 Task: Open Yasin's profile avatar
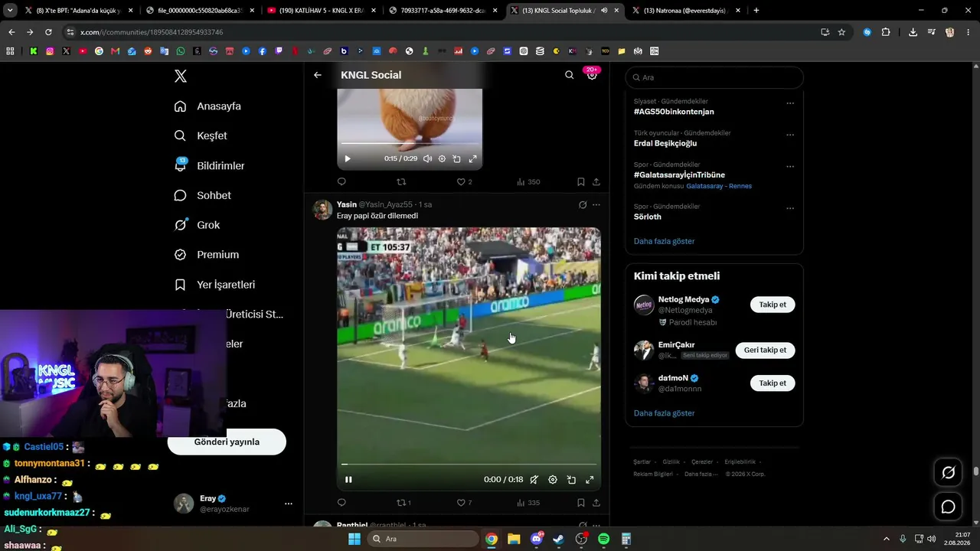tap(322, 210)
